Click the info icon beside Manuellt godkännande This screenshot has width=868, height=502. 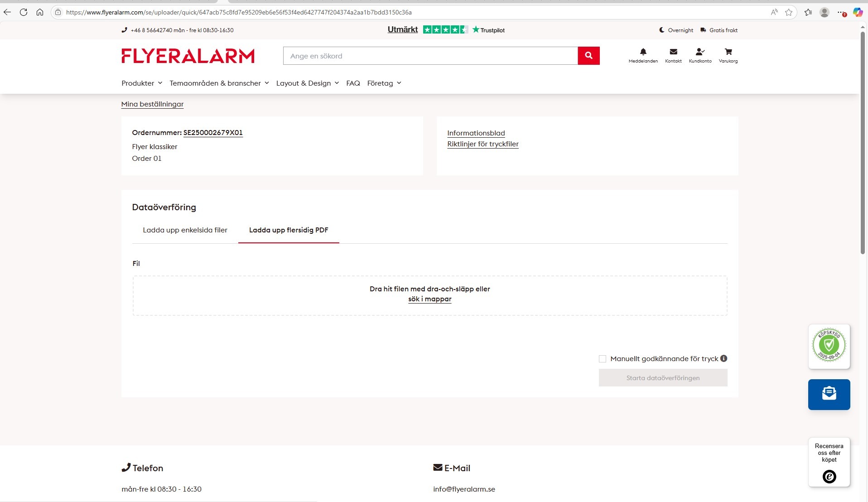724,358
